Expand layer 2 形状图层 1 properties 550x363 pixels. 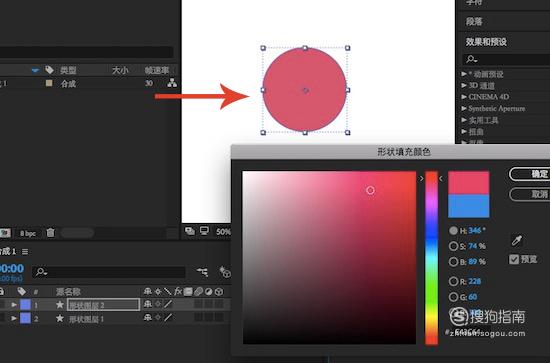(14, 318)
